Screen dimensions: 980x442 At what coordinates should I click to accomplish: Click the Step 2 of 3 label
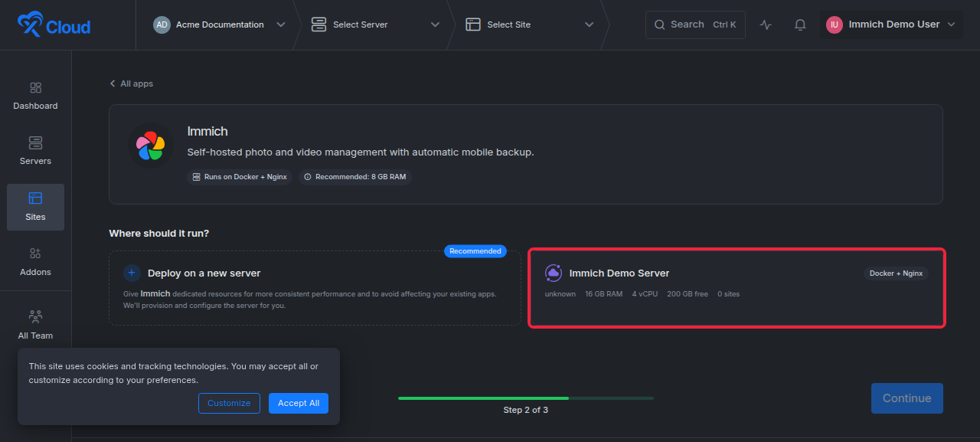click(526, 410)
